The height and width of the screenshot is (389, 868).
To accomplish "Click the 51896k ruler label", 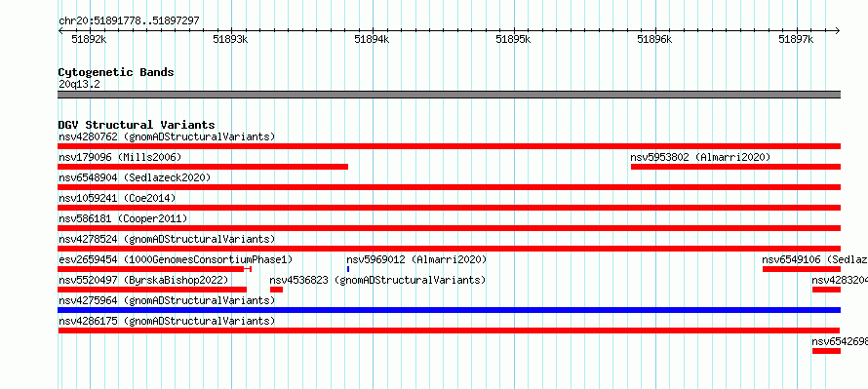I will point(654,39).
